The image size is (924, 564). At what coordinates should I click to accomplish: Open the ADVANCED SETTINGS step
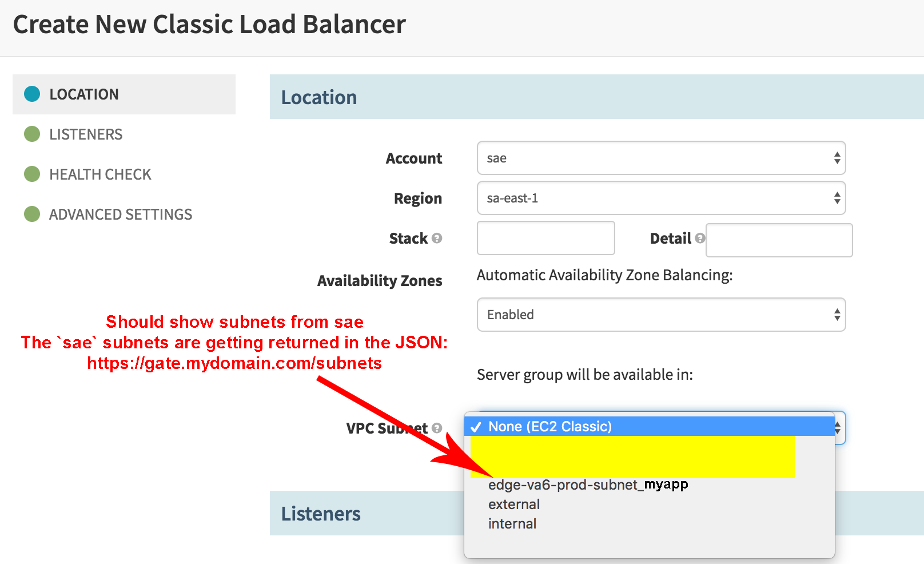pyautogui.click(x=120, y=214)
